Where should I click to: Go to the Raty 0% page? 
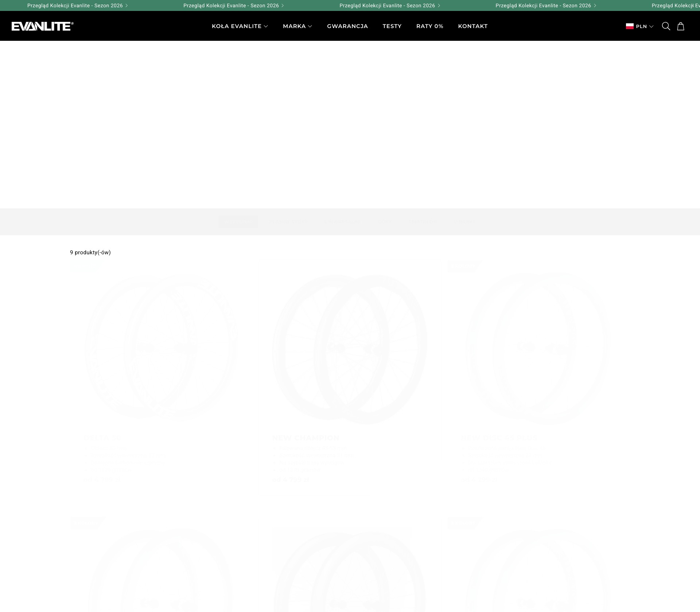coord(430,26)
